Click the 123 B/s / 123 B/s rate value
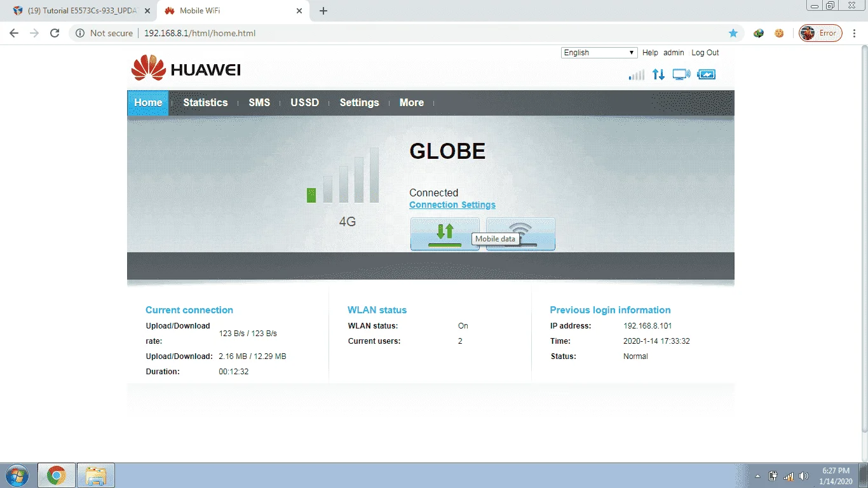Viewport: 868px width, 488px height. tap(248, 334)
